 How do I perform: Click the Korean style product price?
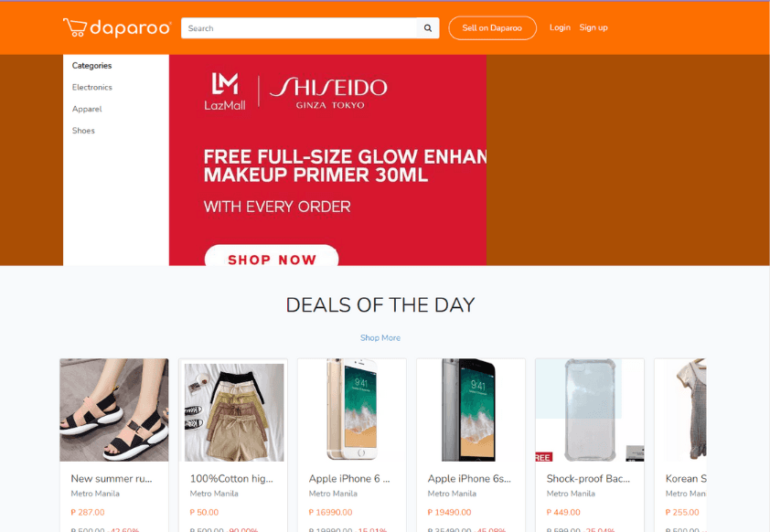pyautogui.click(x=682, y=512)
